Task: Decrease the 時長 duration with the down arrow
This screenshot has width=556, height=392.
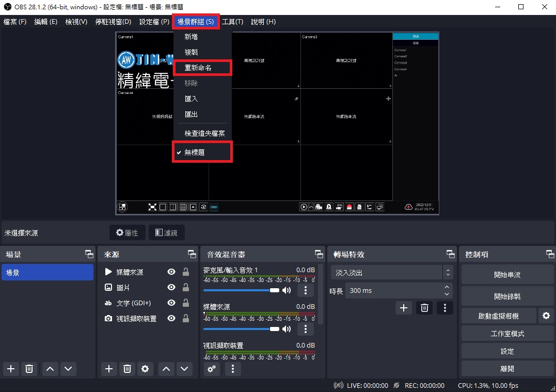Action: [447, 294]
